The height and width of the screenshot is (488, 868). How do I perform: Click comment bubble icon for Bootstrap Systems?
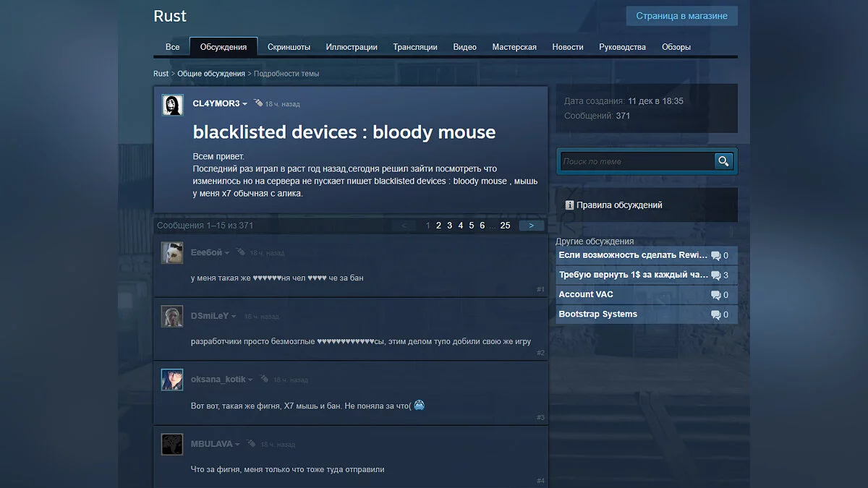coord(715,314)
